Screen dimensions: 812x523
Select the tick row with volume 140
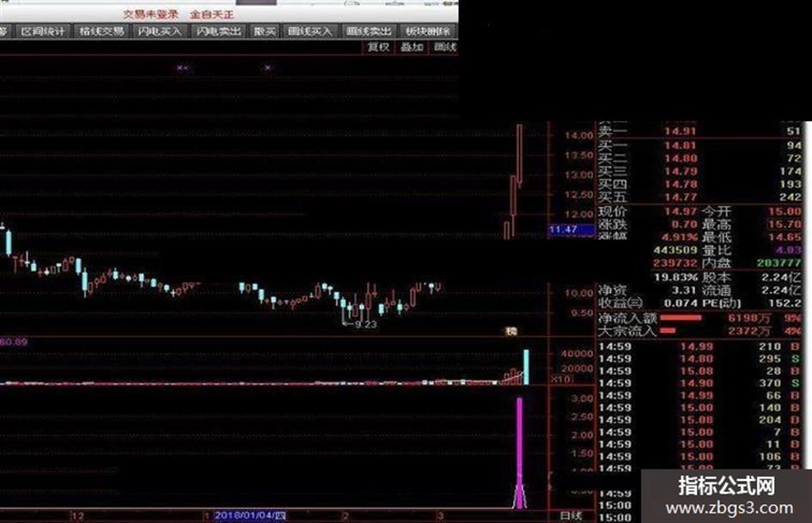699,408
